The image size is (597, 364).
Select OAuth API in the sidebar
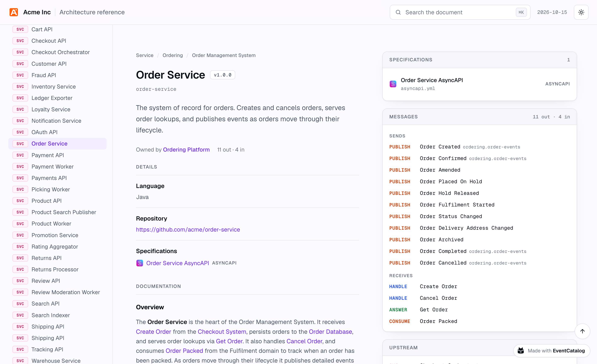[x=57, y=132]
